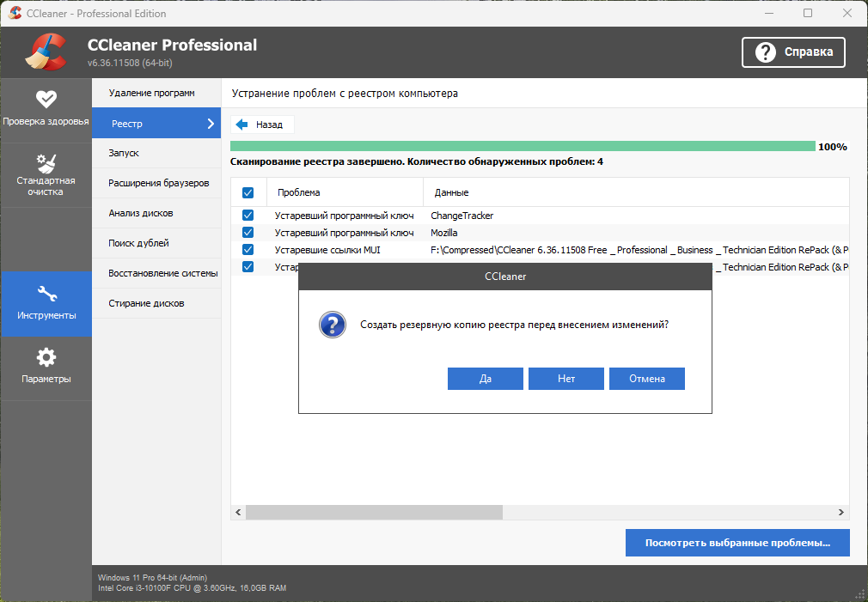Click Да to create a registry backup
Image resolution: width=868 pixels, height=602 pixels.
(x=486, y=379)
